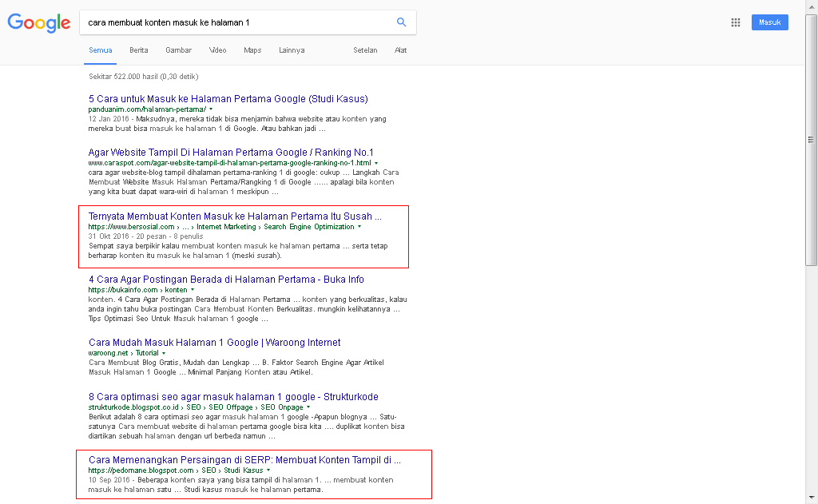Open the Alat search tools
The height and width of the screenshot is (504, 818).
(401, 50)
